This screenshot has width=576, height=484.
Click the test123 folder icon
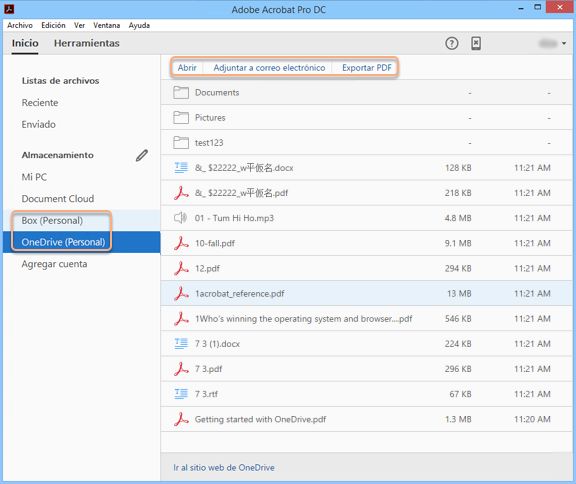pyautogui.click(x=181, y=142)
